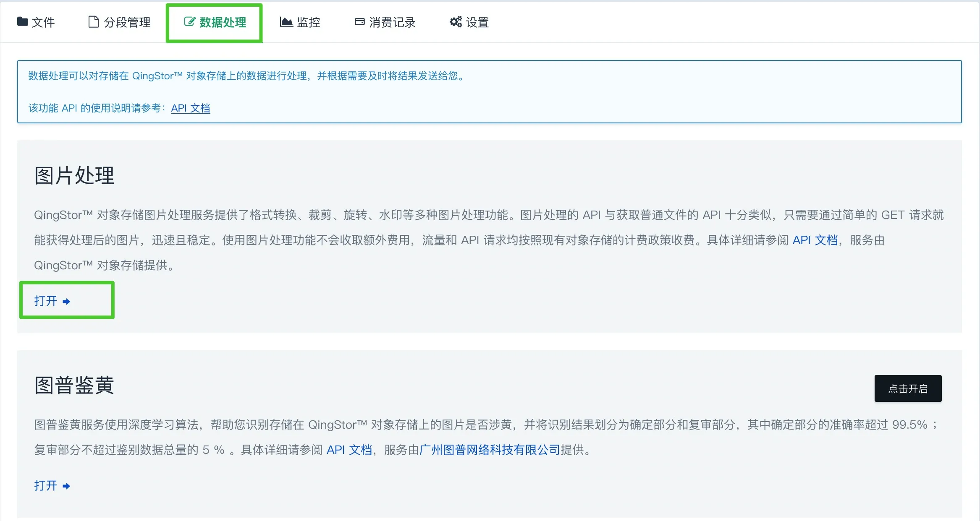Click the document icon beside 分段管理

(93, 21)
